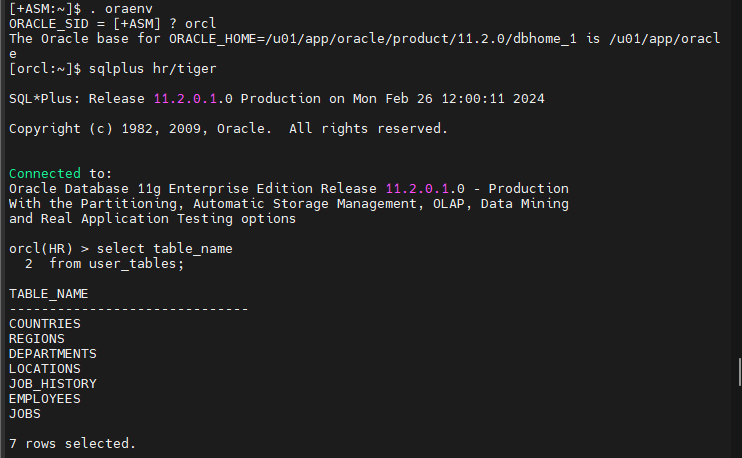Click the 'Real Application Testing options' line

pyautogui.click(x=152, y=219)
